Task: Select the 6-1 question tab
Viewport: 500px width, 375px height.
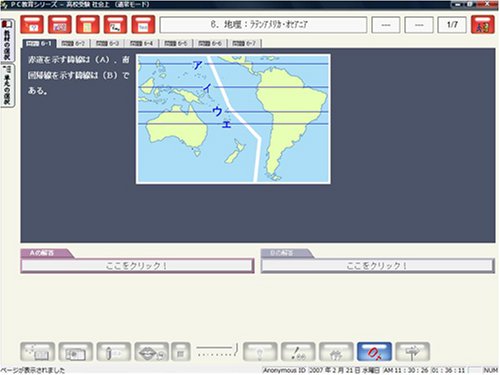Action: pyautogui.click(x=39, y=43)
